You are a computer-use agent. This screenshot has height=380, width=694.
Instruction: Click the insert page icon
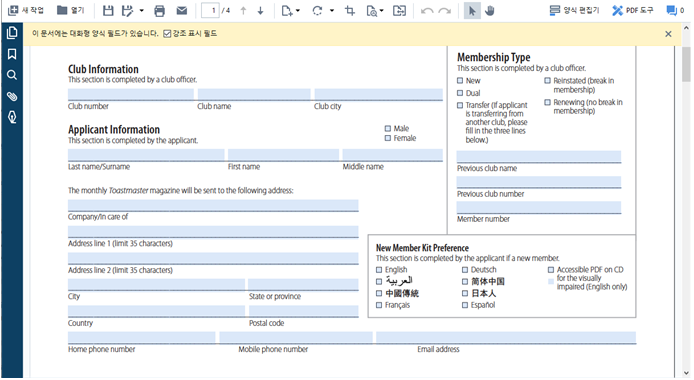(x=287, y=11)
